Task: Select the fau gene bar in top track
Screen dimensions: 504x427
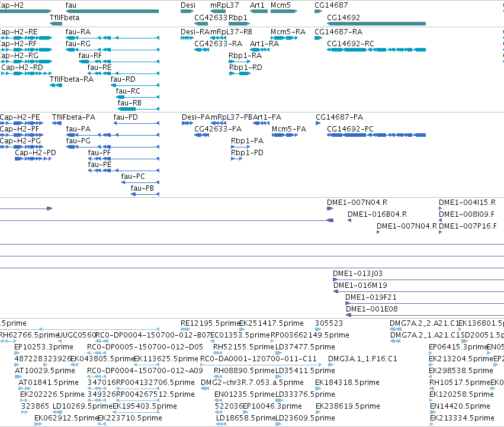Action: click(112, 11)
